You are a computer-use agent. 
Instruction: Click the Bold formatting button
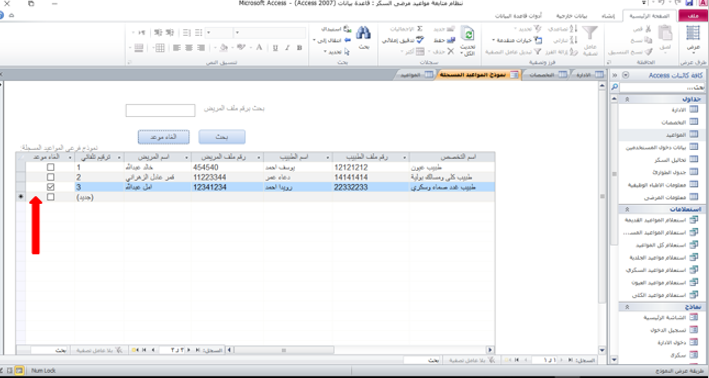point(299,47)
